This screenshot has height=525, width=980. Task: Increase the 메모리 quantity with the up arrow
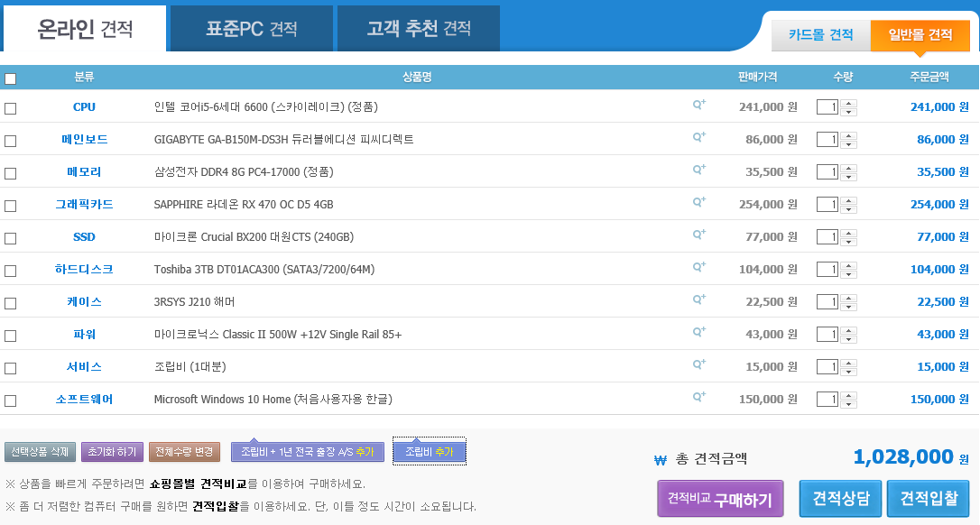tap(848, 168)
